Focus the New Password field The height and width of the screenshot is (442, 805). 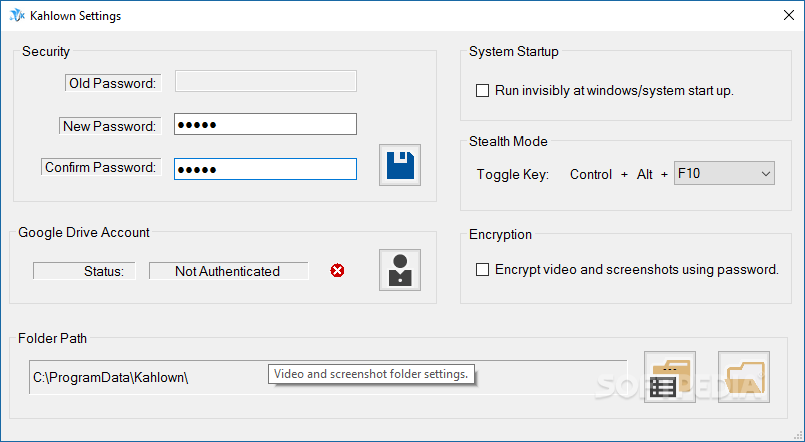click(265, 124)
